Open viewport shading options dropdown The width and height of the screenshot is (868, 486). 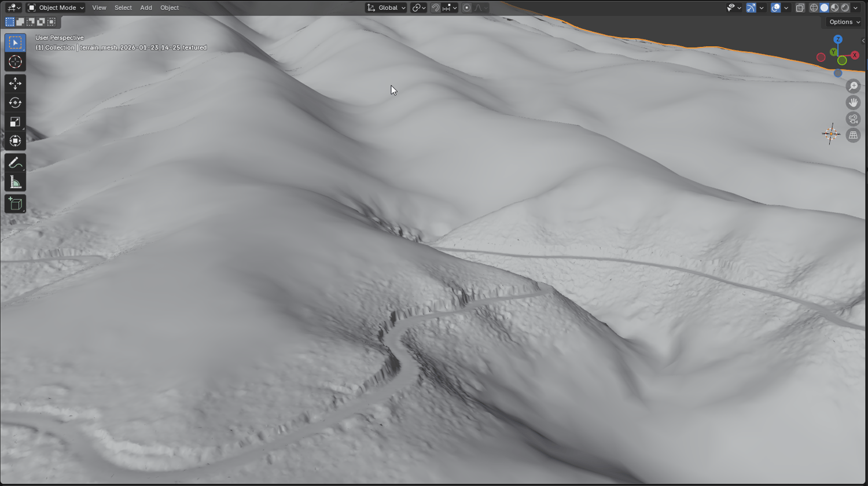click(x=855, y=8)
